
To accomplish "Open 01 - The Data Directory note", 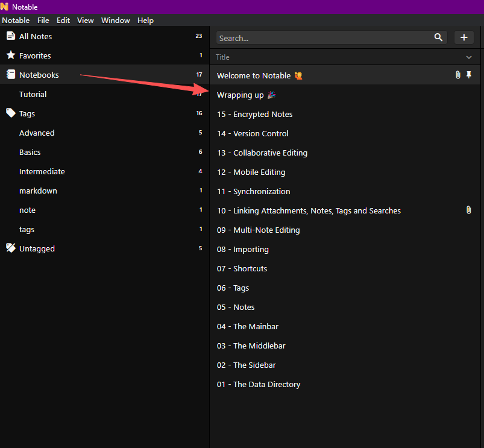I will [x=345, y=384].
